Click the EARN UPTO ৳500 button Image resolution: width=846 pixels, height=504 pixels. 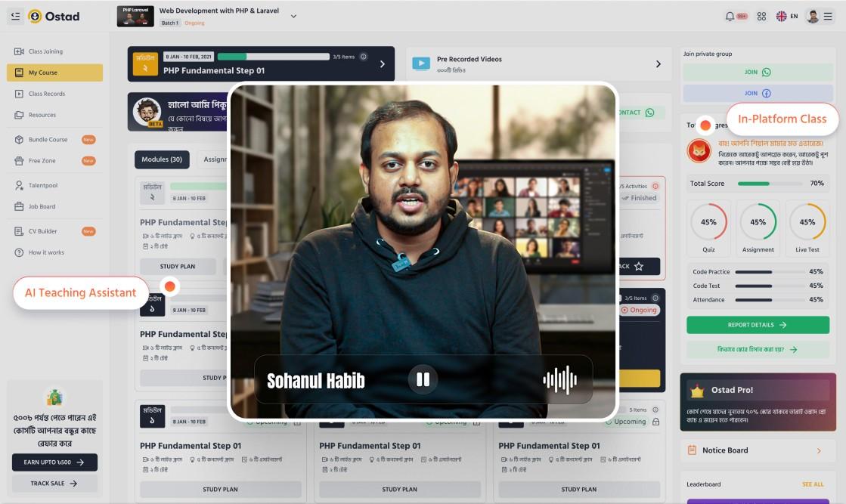pyautogui.click(x=54, y=462)
